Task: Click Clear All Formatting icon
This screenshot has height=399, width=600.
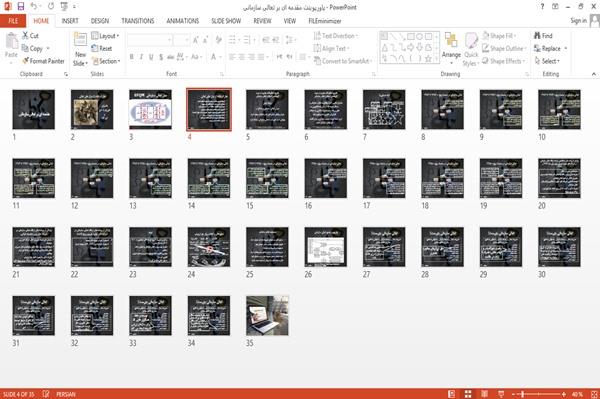Action: [x=218, y=40]
